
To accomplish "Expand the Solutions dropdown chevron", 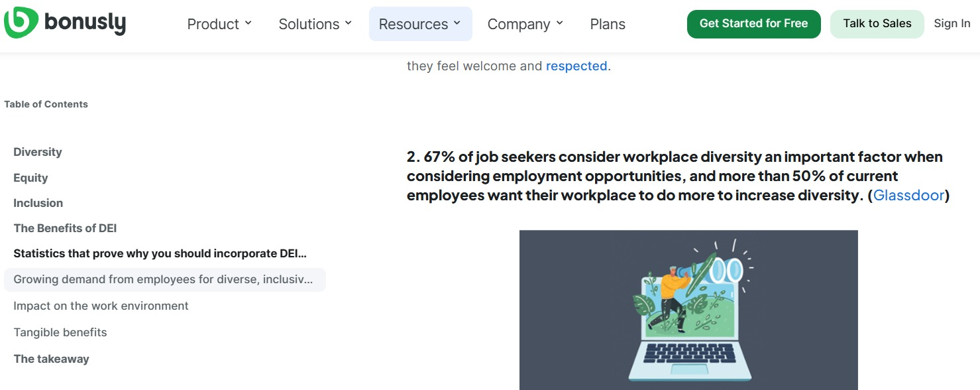I will [x=349, y=23].
